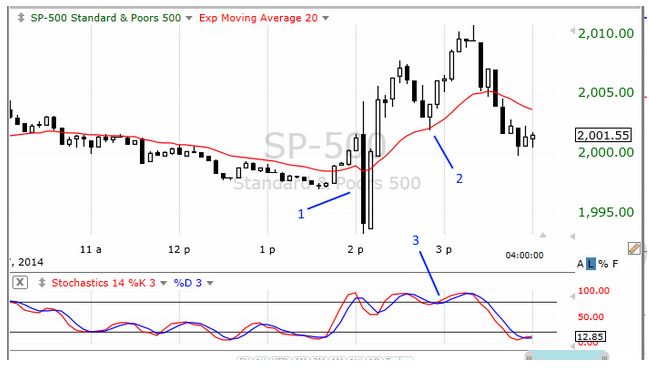The width and height of the screenshot is (649, 371).
Task: Click the 2 p time axis label
Action: (x=356, y=250)
